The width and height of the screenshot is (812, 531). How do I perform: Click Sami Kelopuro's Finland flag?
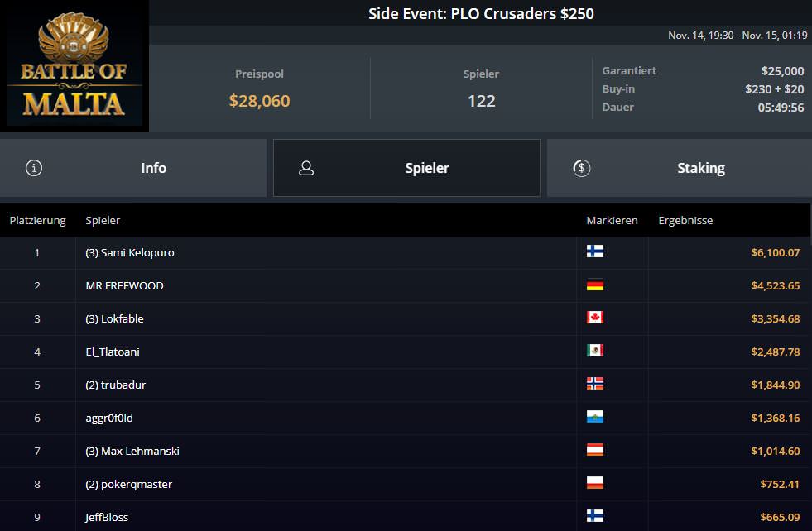click(594, 251)
